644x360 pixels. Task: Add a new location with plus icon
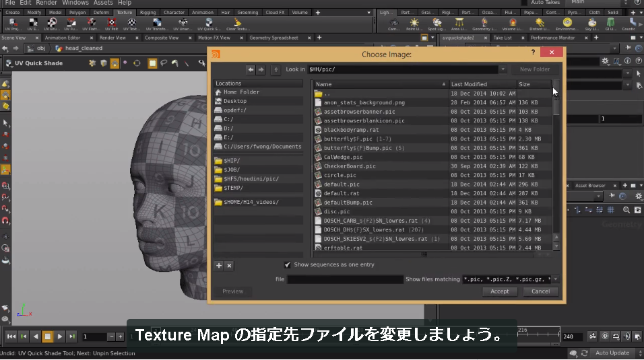point(219,266)
